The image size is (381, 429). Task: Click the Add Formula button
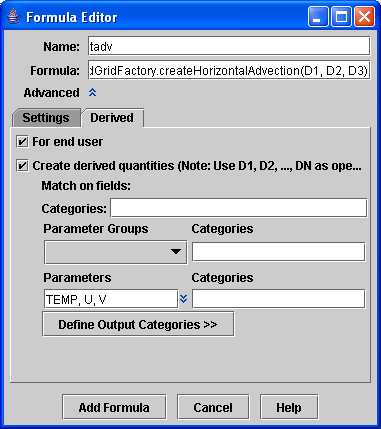coord(114,407)
